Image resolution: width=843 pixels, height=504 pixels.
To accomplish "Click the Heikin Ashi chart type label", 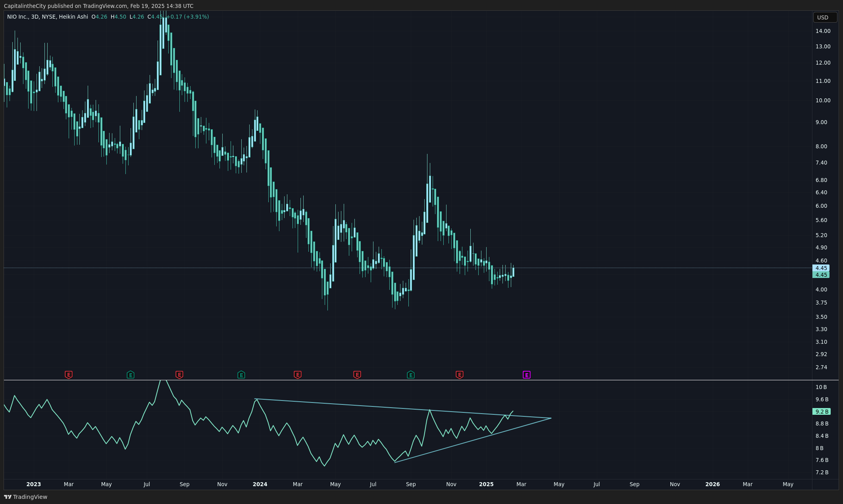I will pos(73,17).
